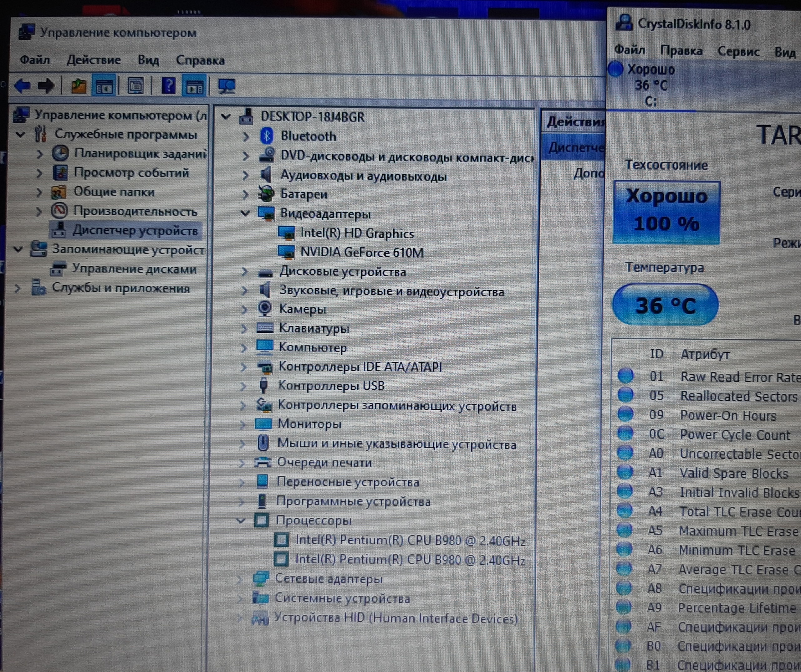This screenshot has width=801, height=672.
Task: Click the Forward arrow toolbar icon
Action: [x=46, y=85]
